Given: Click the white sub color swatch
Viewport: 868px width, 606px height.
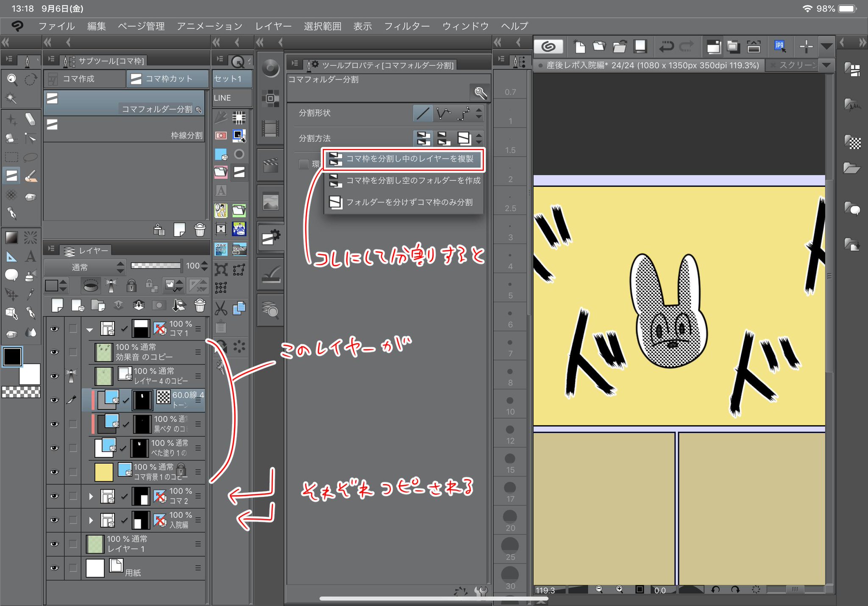Looking at the screenshot, I should [x=30, y=374].
